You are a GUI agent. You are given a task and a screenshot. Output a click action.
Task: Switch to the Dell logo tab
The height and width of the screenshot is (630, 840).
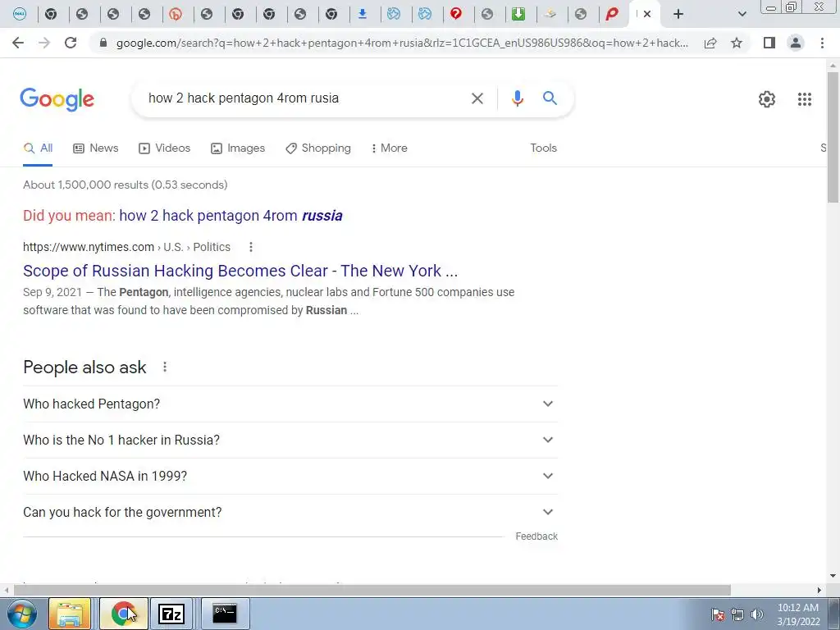[20, 14]
